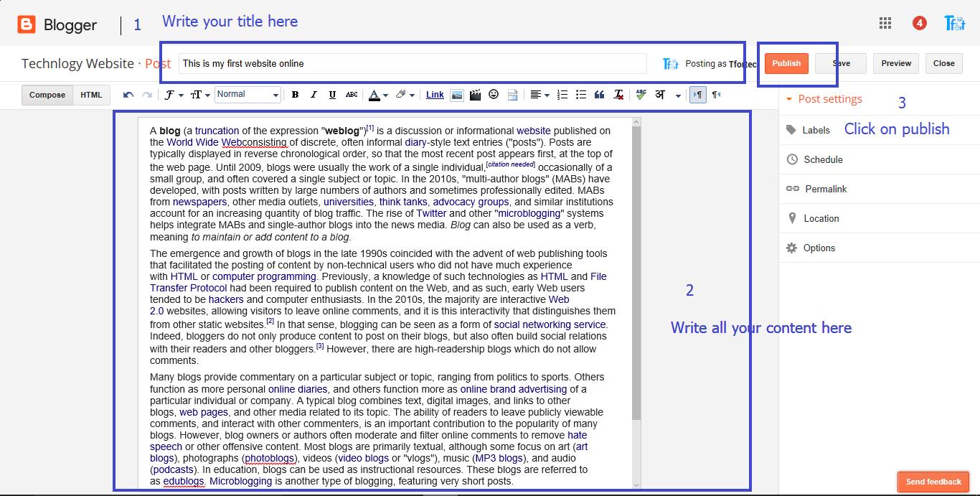Insert an image into the post
Image resolution: width=980 pixels, height=496 pixels.
[x=456, y=95]
